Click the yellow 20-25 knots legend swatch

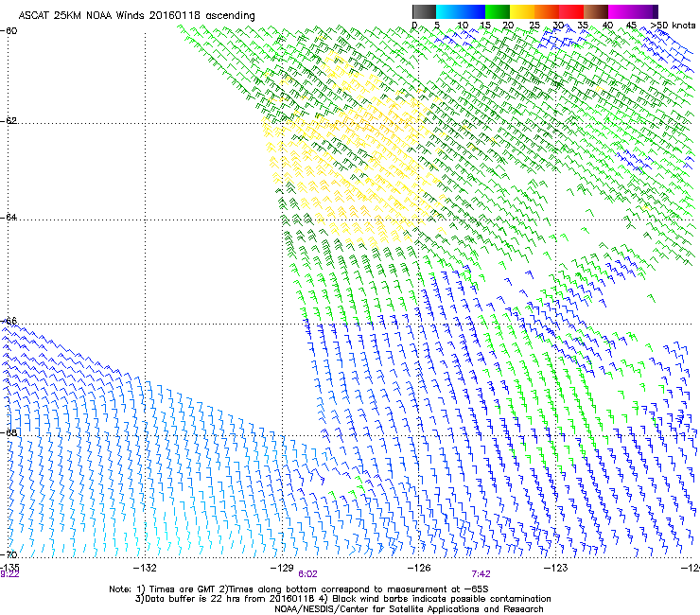pos(522,11)
